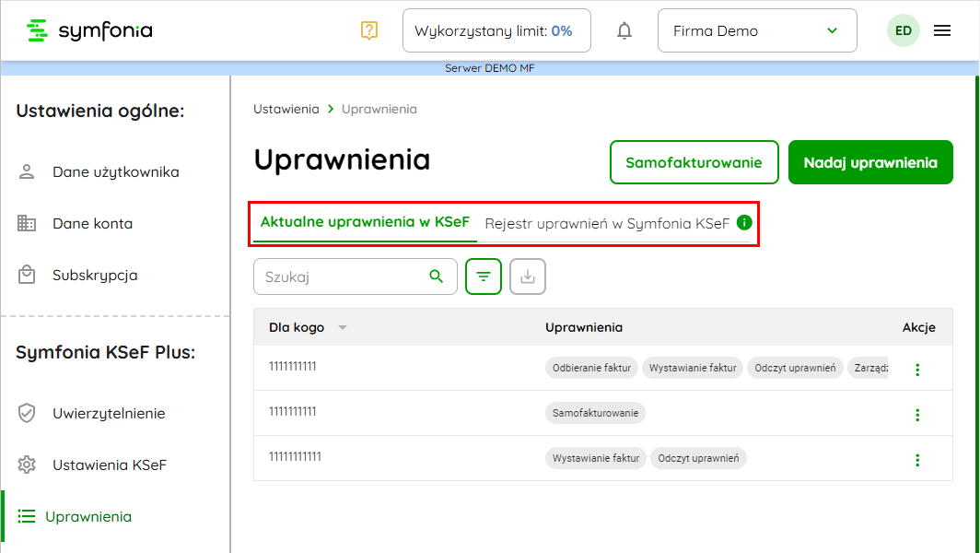Open the ED user avatar

click(x=904, y=30)
